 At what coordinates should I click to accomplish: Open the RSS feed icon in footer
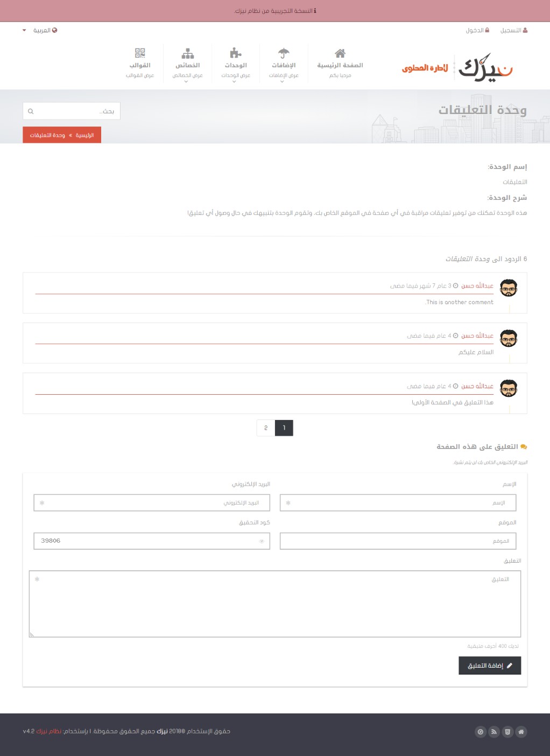(x=494, y=732)
